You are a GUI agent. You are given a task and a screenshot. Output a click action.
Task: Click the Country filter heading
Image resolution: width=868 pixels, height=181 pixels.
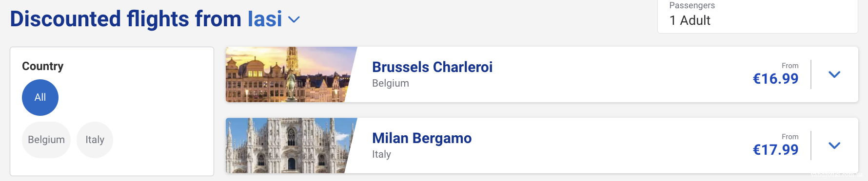point(43,66)
